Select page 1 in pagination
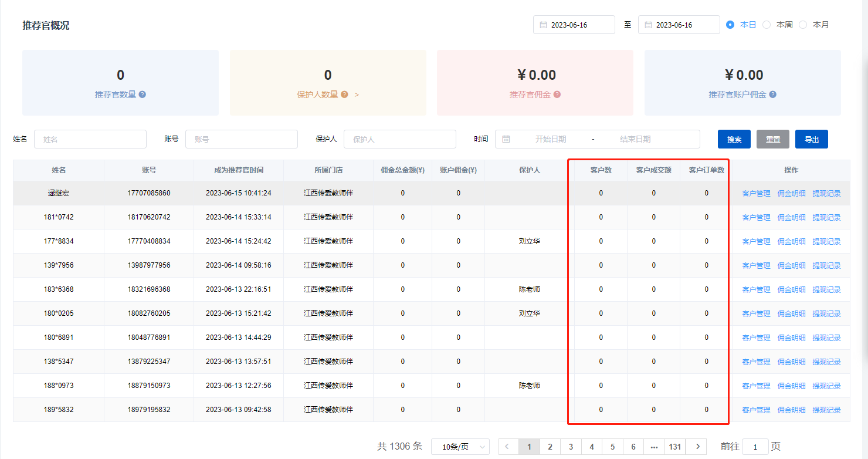The width and height of the screenshot is (868, 459). click(x=529, y=447)
